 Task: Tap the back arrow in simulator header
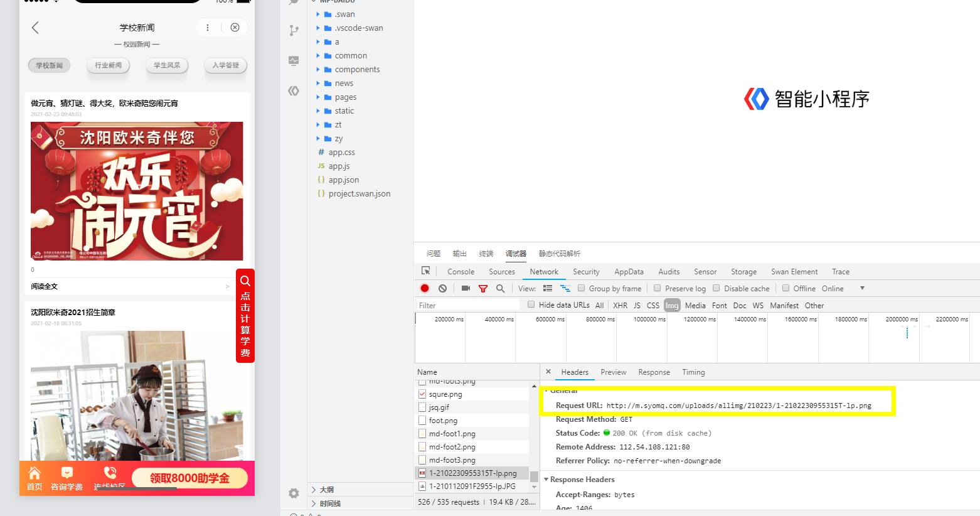tap(35, 28)
